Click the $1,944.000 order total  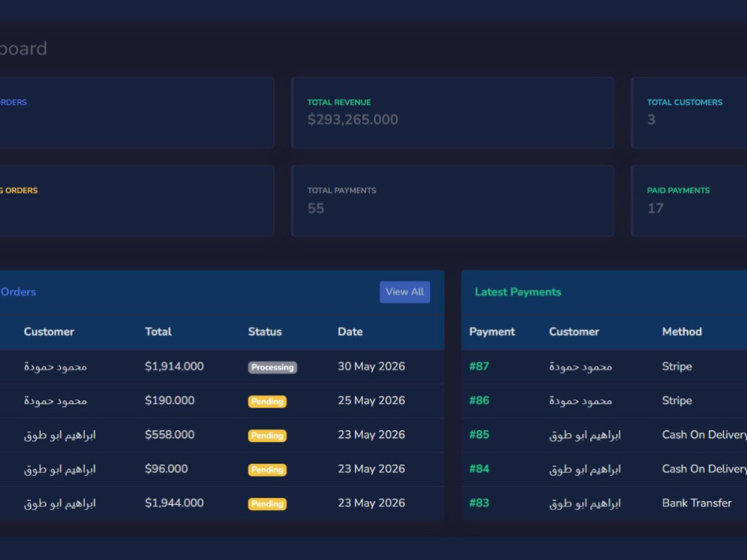tap(174, 503)
